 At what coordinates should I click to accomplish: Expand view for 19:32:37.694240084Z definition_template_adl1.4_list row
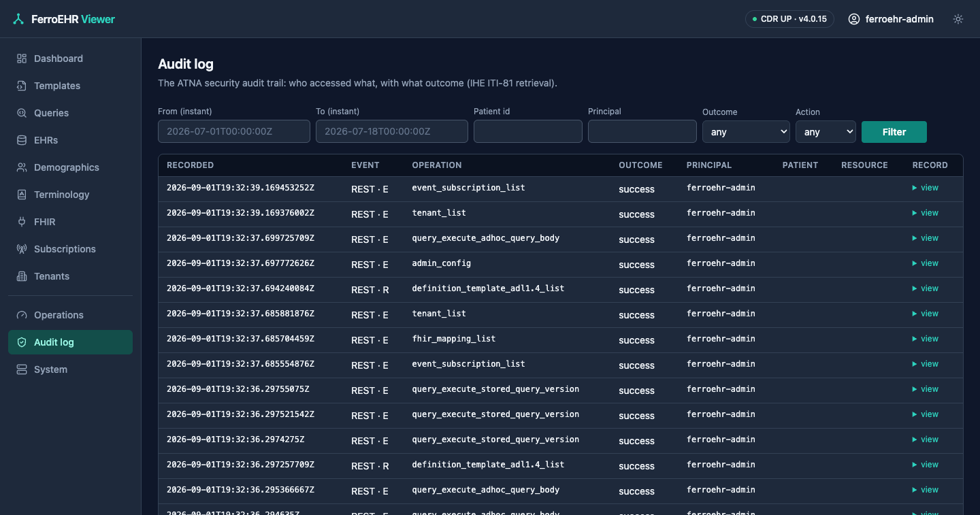925,288
